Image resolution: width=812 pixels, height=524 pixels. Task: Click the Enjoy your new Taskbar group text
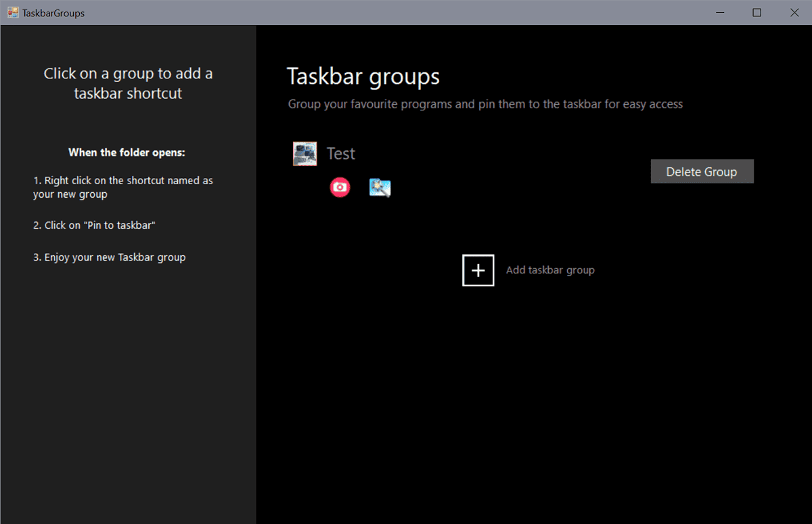(x=109, y=257)
